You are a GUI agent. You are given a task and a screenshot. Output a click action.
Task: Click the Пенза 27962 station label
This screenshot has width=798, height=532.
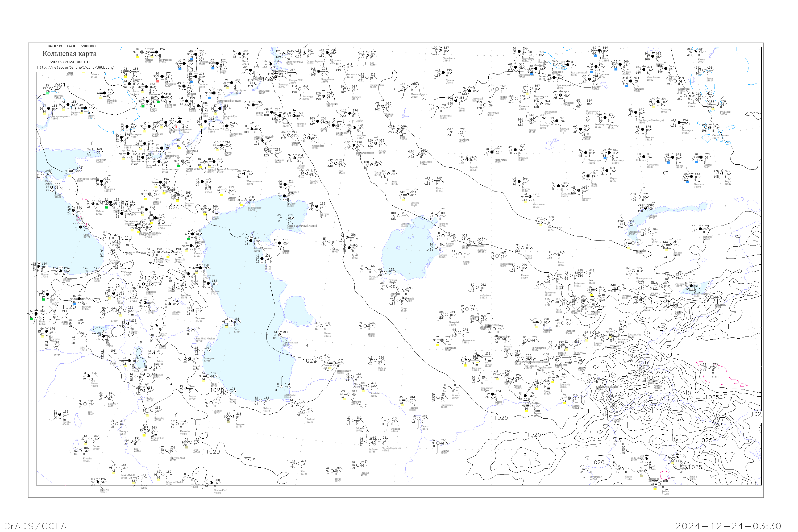coord(223,72)
